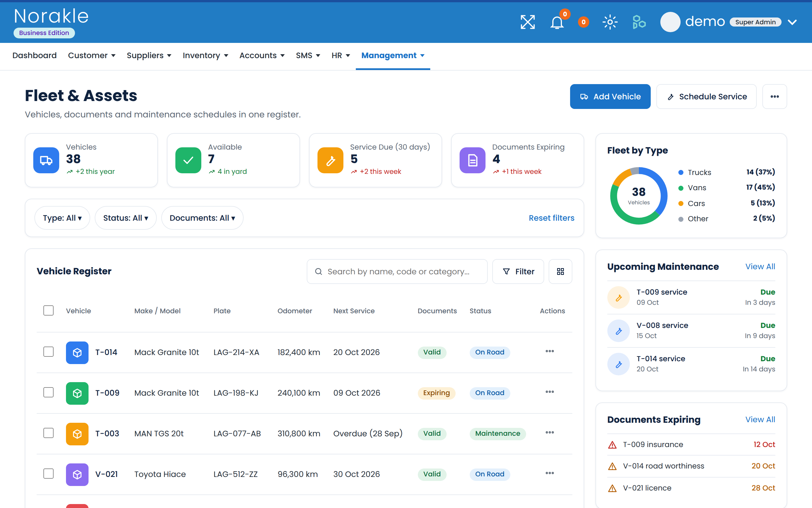This screenshot has width=812, height=508.
Task: Click the fullscreen expand icon in header
Action: coord(528,22)
